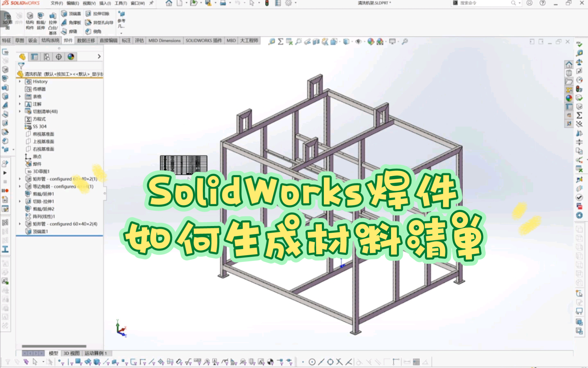Toggle the filter bar in FeatureManager

coord(21,65)
